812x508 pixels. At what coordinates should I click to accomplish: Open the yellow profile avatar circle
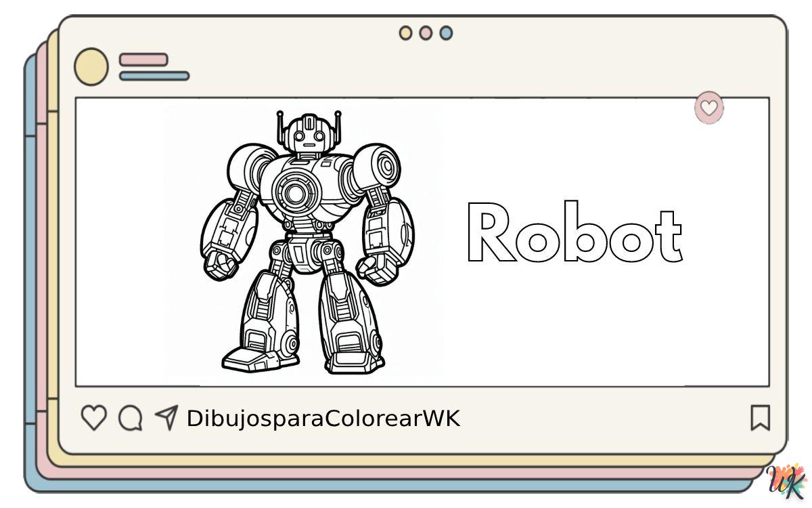[x=91, y=67]
